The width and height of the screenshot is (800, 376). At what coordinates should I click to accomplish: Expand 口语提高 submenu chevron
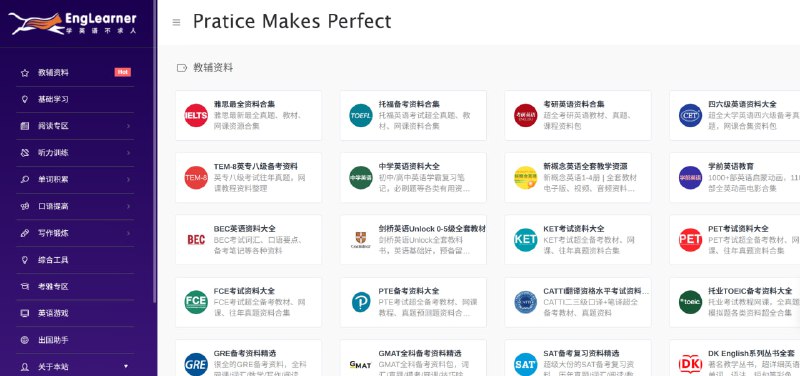point(128,206)
